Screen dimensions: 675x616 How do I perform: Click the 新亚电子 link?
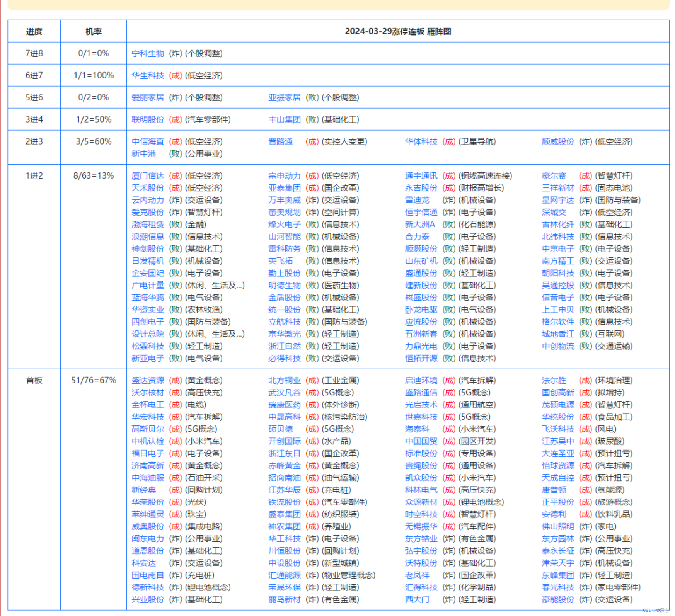(148, 358)
